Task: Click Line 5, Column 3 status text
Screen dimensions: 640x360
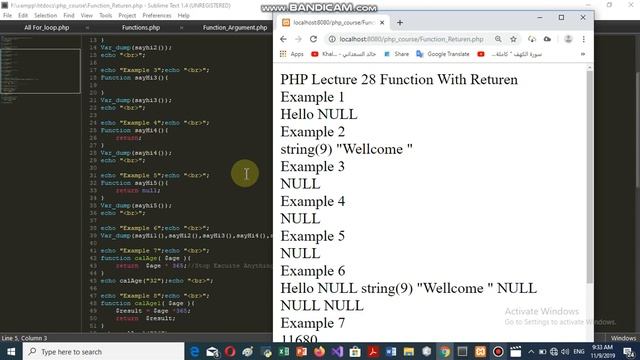Action: 24,338
